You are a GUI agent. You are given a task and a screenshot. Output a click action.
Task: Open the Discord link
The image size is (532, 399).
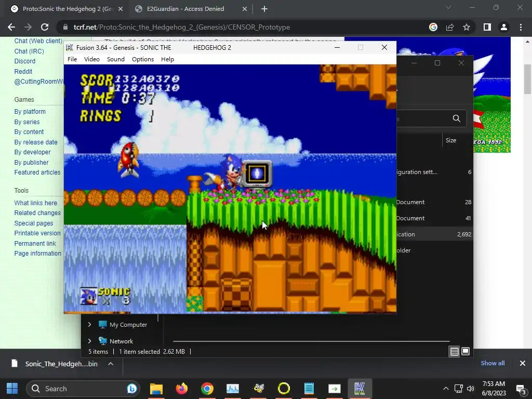[x=25, y=61]
